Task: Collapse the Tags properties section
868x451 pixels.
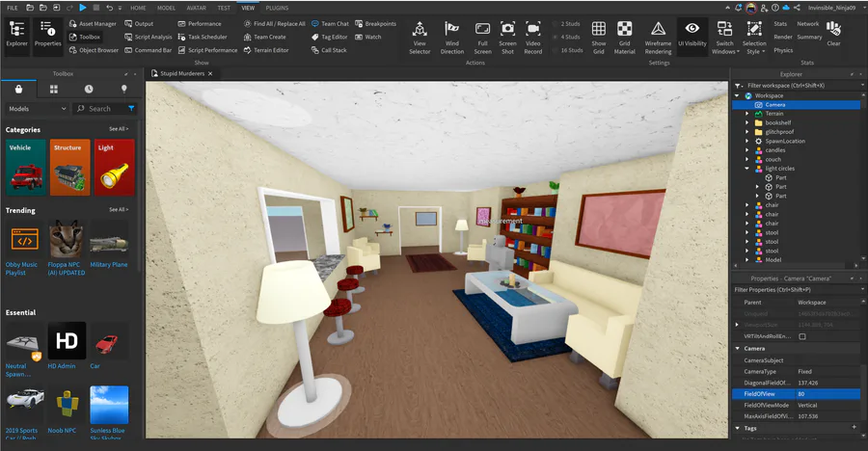Action: pos(738,428)
